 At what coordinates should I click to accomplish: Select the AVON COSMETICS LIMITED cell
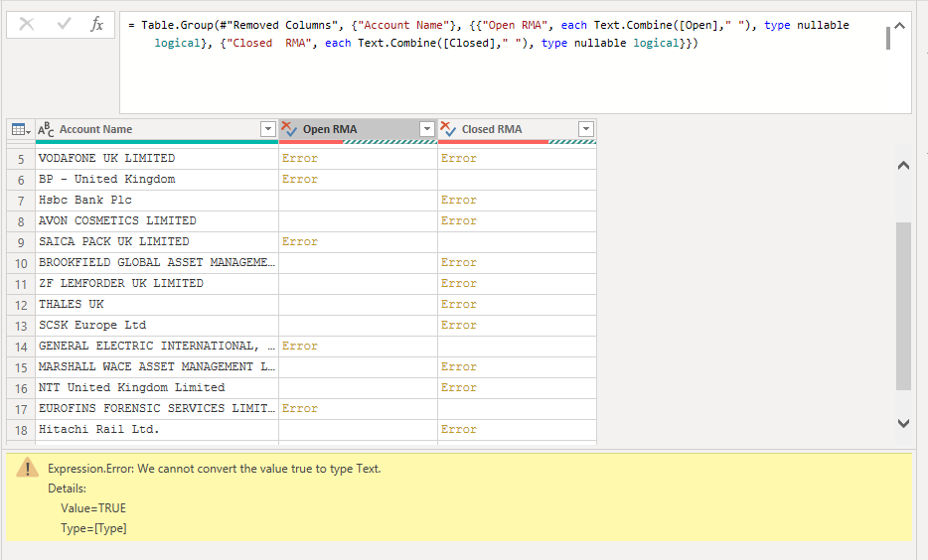[157, 220]
